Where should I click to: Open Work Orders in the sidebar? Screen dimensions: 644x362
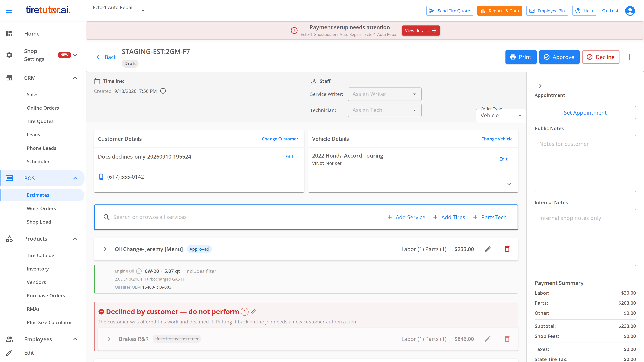pyautogui.click(x=41, y=208)
